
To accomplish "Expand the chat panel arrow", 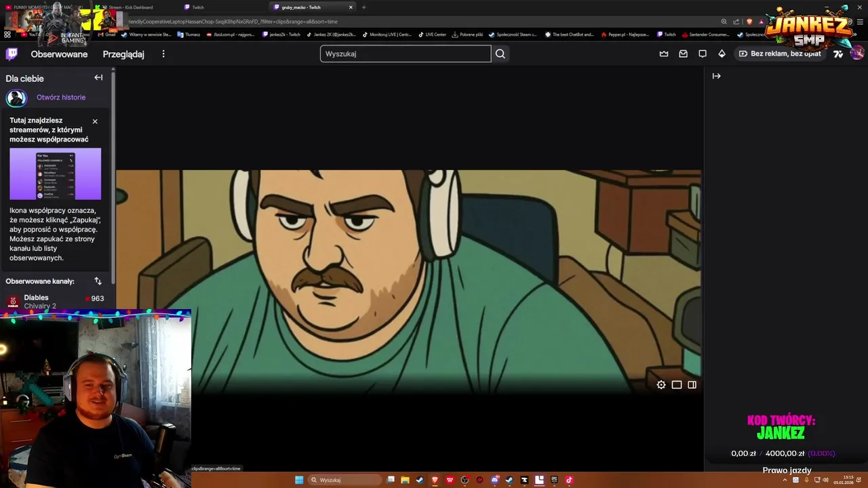I will (x=716, y=76).
